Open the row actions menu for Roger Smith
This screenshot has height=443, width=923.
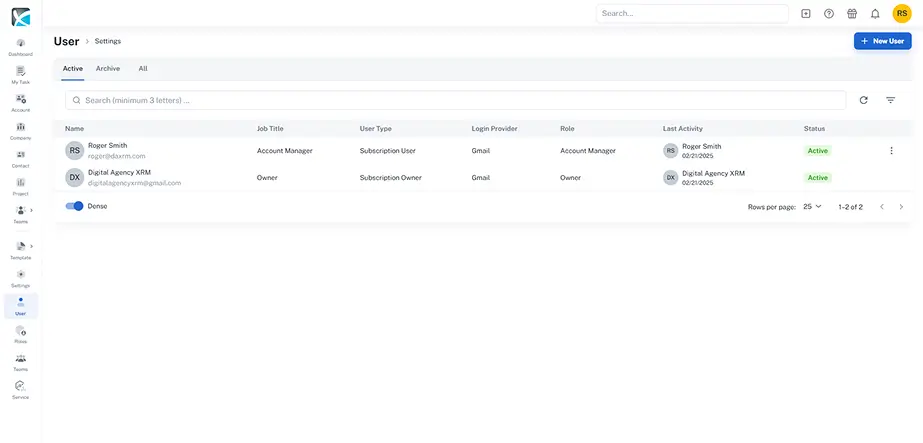891,151
